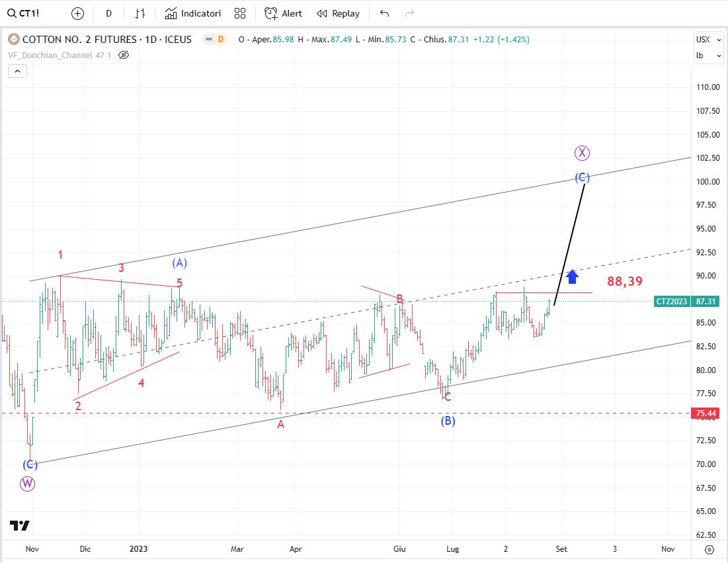Open the USX currency dropdown
This screenshot has height=563, width=728.
(709, 40)
